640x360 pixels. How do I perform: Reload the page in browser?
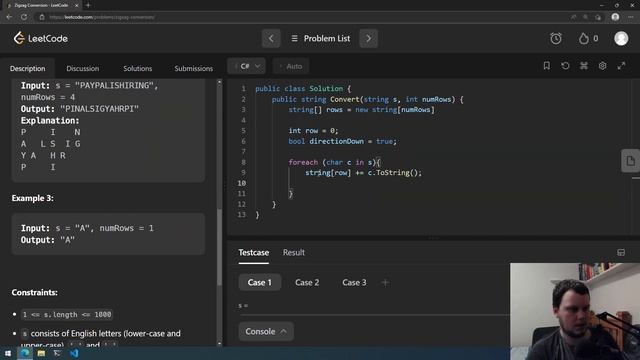(x=24, y=17)
